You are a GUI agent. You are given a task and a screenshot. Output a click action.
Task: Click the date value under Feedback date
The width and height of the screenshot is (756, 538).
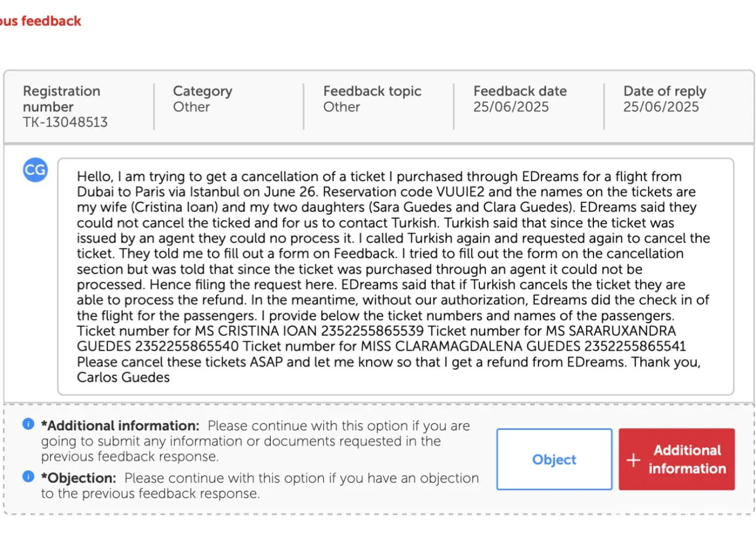coord(511,107)
